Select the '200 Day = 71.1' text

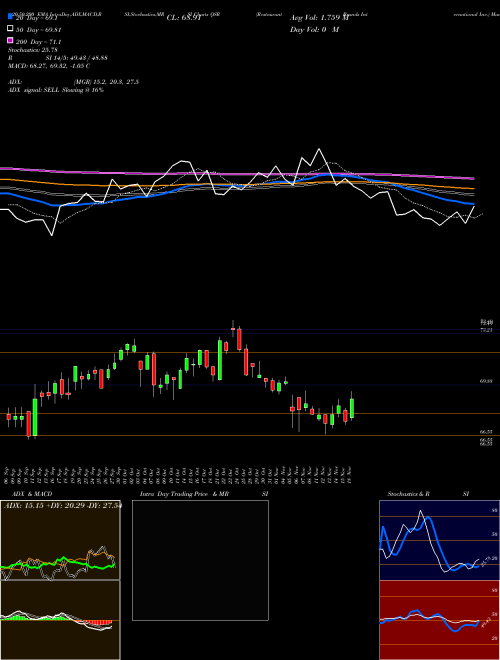click(x=39, y=42)
